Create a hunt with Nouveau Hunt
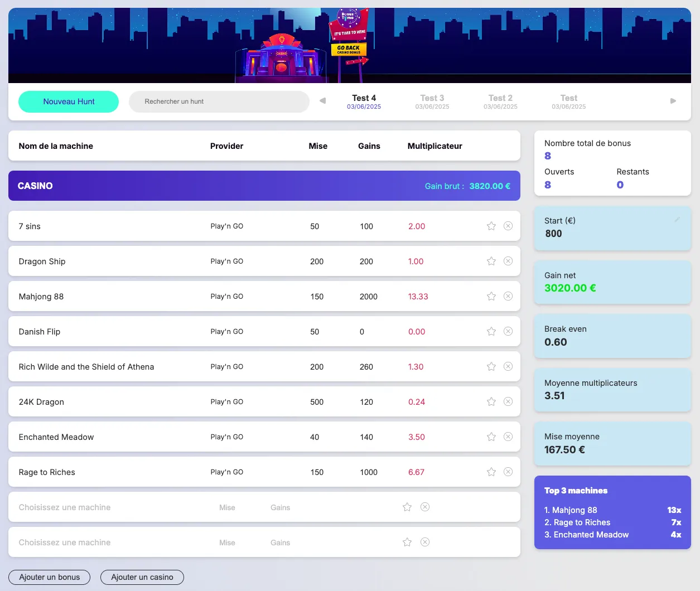The width and height of the screenshot is (700, 591). pos(69,101)
